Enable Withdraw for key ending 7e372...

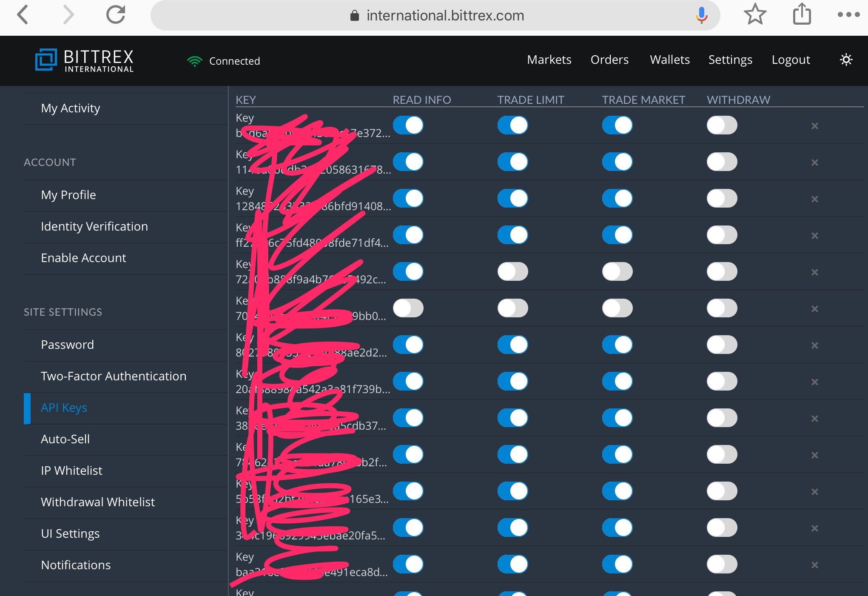[722, 125]
